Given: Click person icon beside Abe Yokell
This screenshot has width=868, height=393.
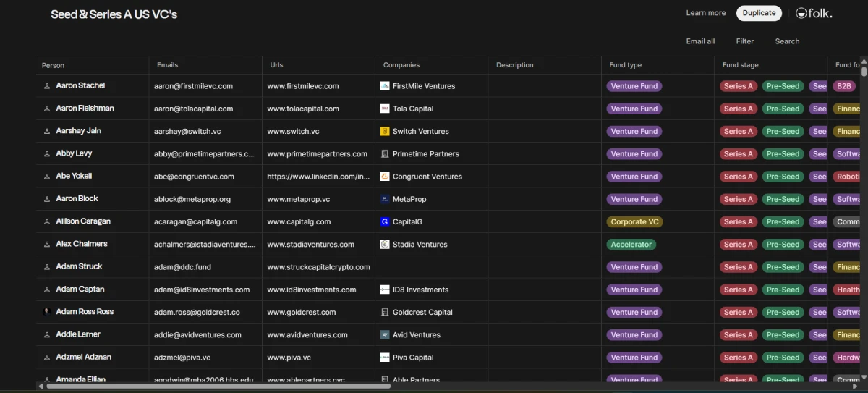Looking at the screenshot, I should (x=47, y=176).
